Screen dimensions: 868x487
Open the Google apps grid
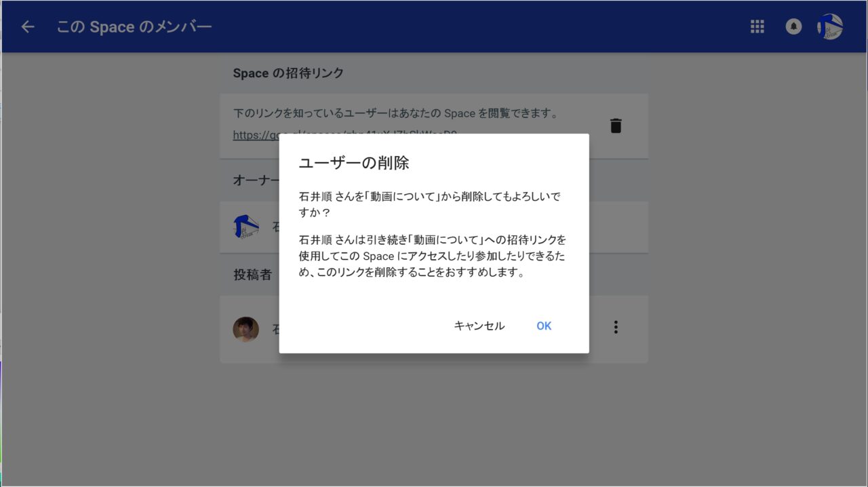pyautogui.click(x=757, y=26)
